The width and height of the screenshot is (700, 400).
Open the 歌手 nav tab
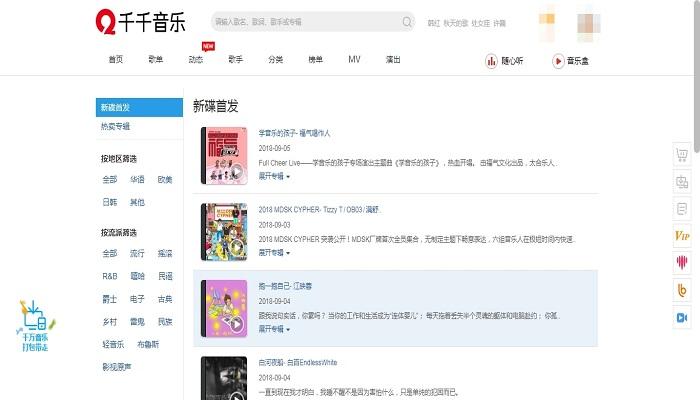(235, 59)
